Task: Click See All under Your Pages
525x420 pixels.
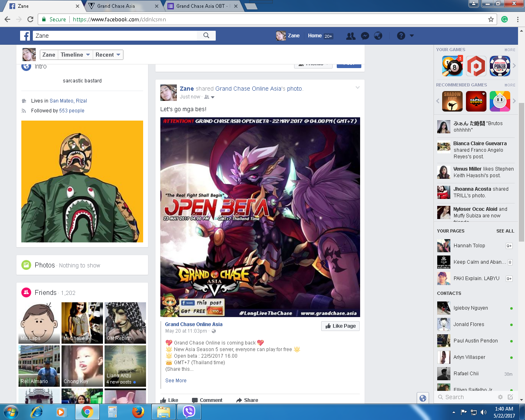Action: click(x=505, y=231)
